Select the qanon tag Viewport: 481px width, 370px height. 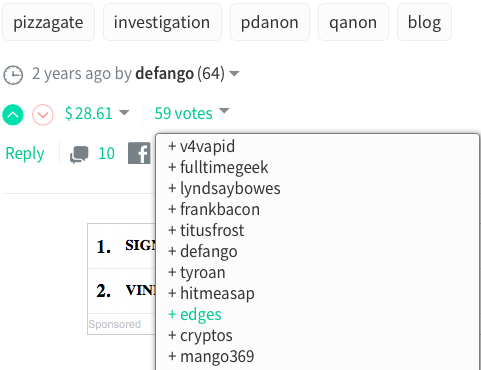353,22
